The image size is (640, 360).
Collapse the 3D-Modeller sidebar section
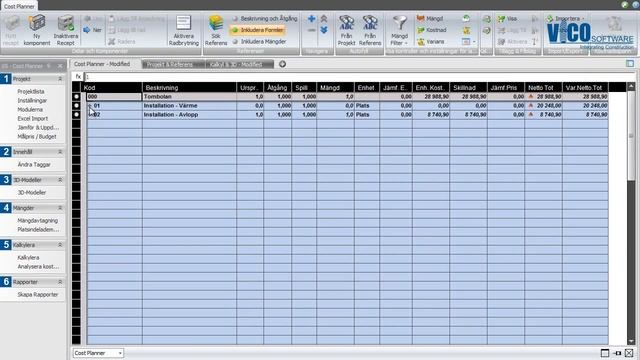click(60, 180)
